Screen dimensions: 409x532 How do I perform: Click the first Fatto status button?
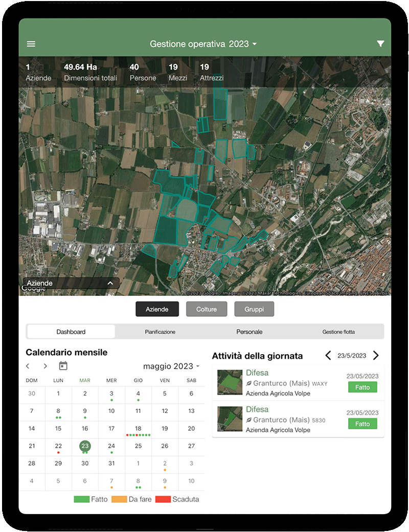point(362,387)
